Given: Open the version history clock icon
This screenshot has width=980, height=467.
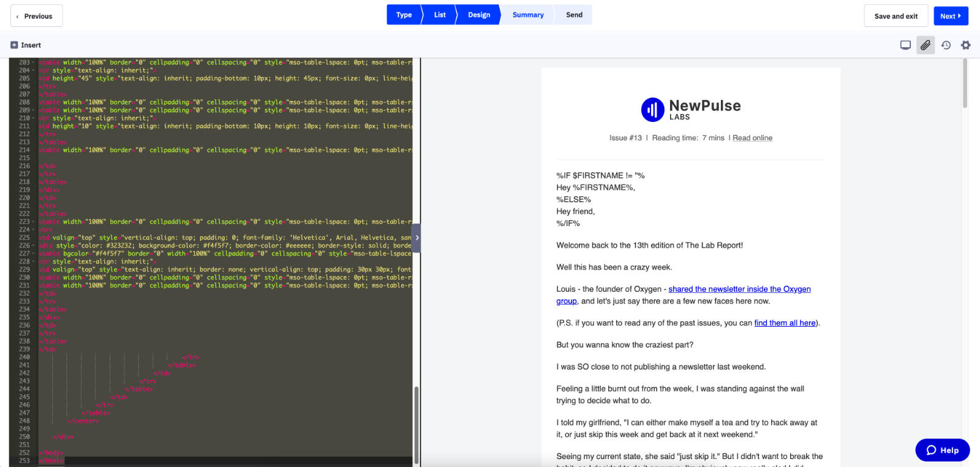Looking at the screenshot, I should tap(946, 45).
